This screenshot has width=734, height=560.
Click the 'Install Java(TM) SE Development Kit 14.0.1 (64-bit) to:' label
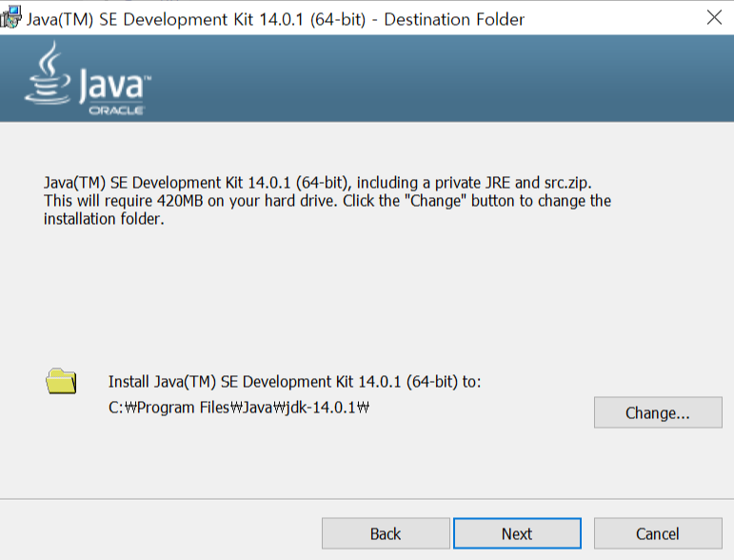click(x=294, y=382)
